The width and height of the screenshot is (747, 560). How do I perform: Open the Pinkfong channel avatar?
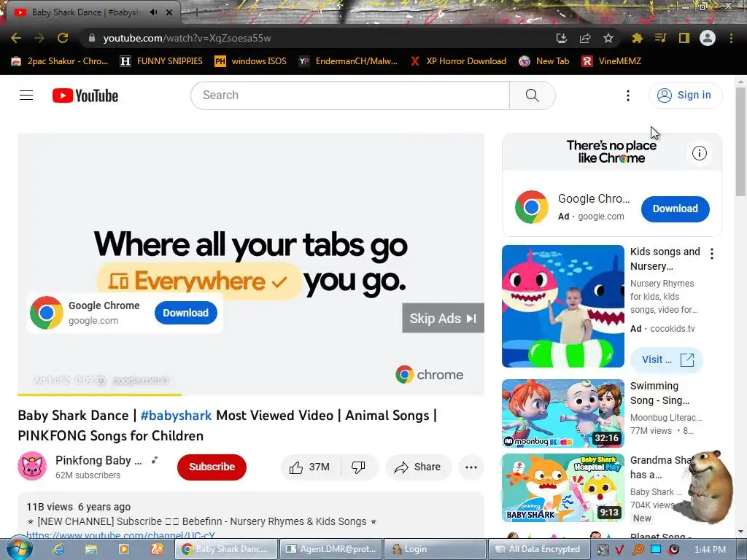coord(32,466)
